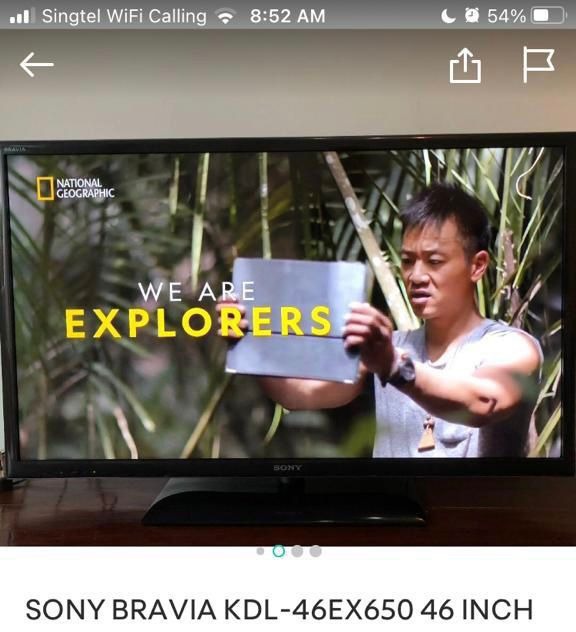Tap the battery indicator icon

tap(549, 16)
